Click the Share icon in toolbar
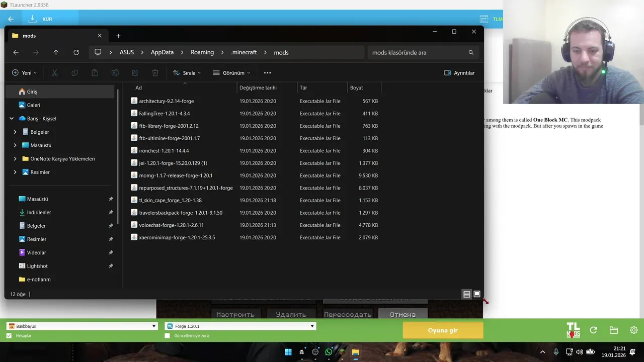 [x=135, y=73]
